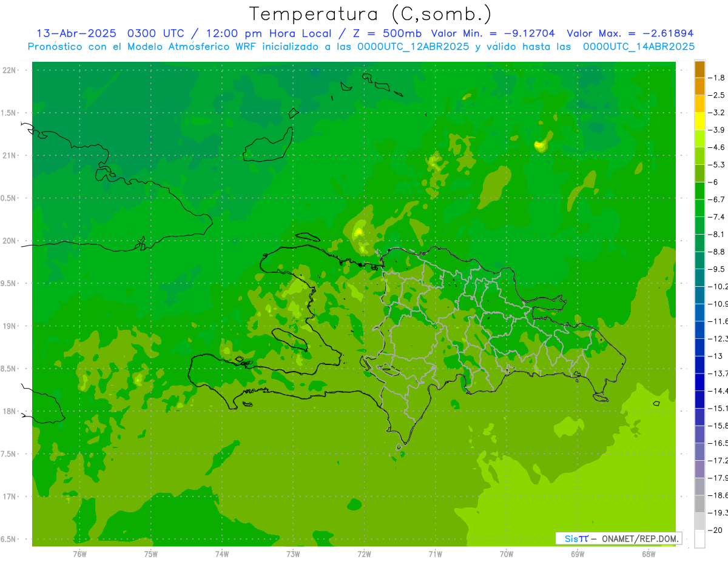The image size is (728, 562).
Task: Click gray swatch between -18.6 and -19.3
Action: (x=699, y=504)
